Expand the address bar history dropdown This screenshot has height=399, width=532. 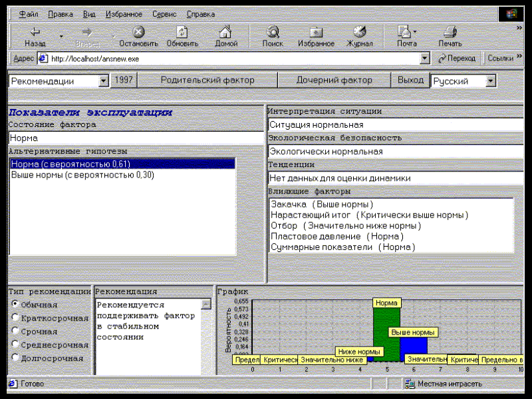coord(424,59)
